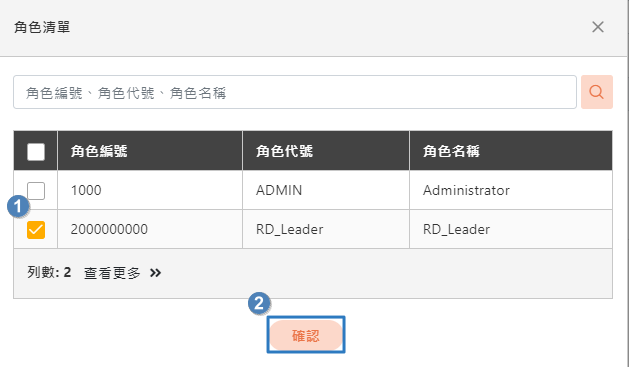Select the 2000000000 role number cell
The height and width of the screenshot is (367, 629).
pyautogui.click(x=150, y=229)
